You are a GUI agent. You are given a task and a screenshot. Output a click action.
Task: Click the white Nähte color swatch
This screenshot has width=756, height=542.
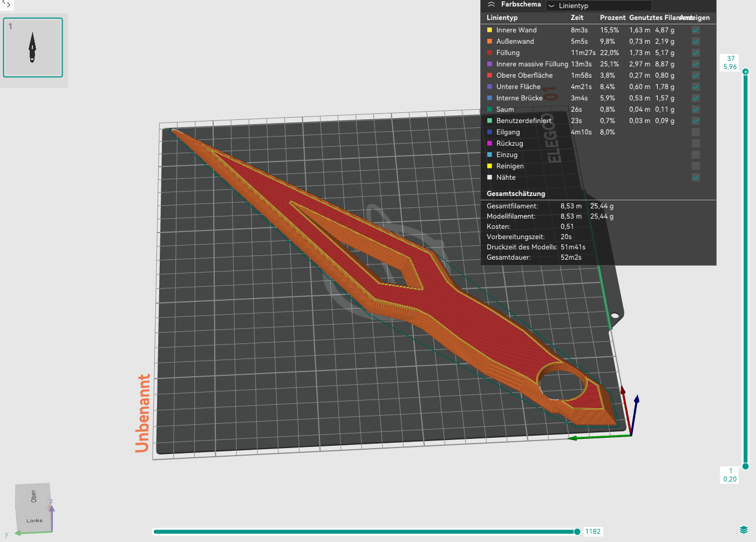[x=489, y=178]
